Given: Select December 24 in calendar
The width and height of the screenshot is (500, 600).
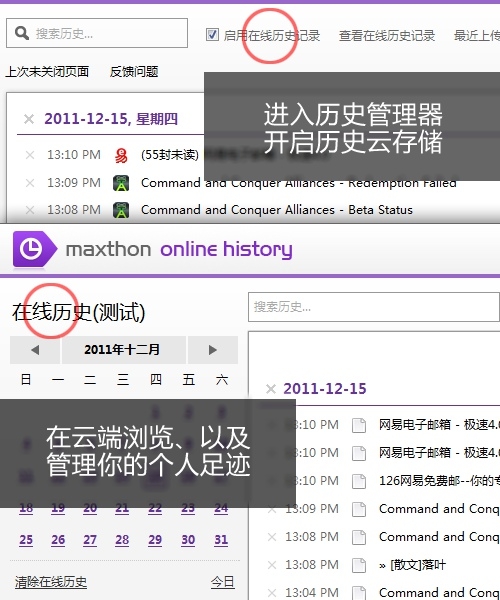Looking at the screenshot, I should (x=221, y=508).
